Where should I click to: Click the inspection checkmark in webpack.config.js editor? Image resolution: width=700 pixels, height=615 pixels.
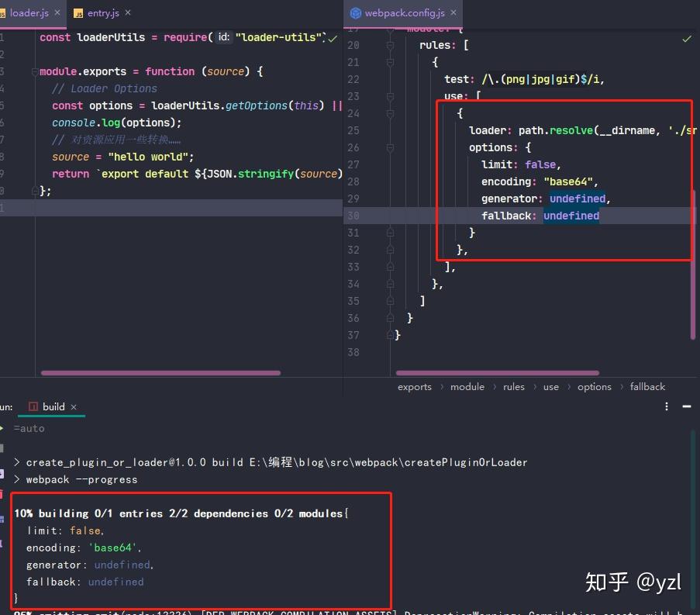pos(687,39)
